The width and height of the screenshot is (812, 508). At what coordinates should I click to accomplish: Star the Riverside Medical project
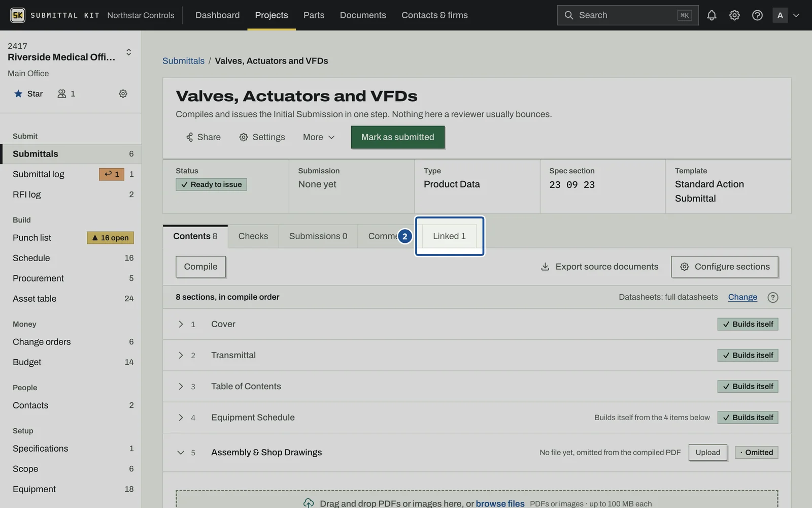28,93
